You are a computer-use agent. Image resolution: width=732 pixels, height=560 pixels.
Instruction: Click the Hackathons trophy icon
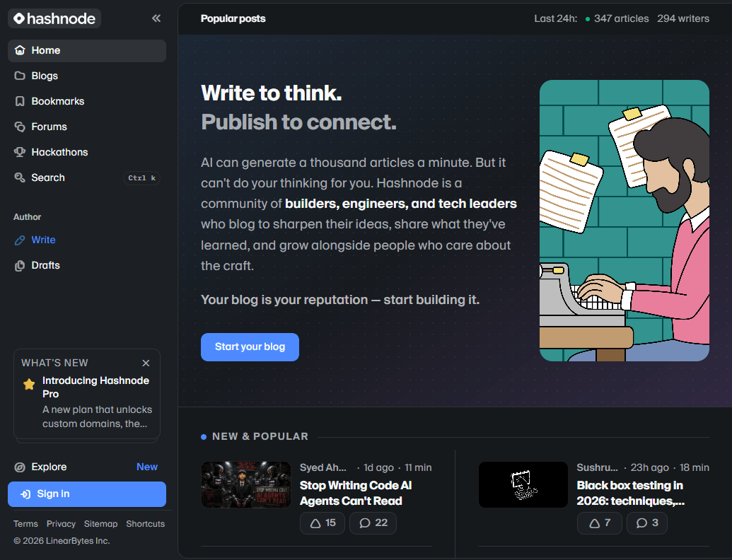pos(20,152)
